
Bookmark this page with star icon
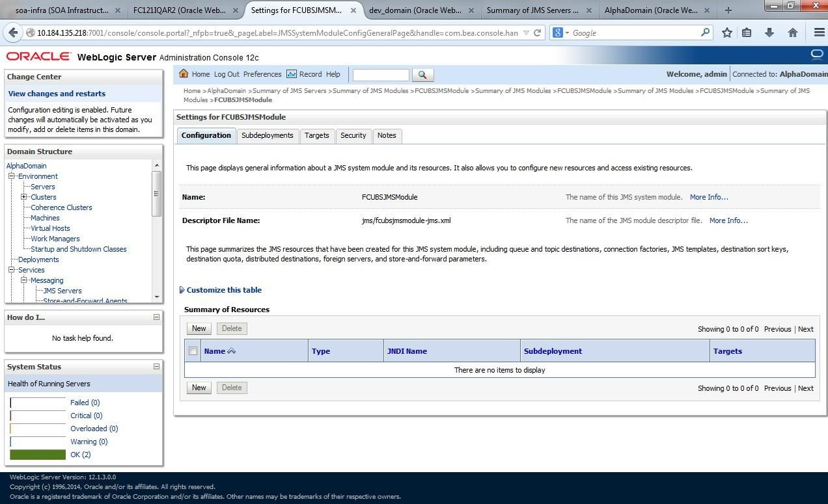727,33
